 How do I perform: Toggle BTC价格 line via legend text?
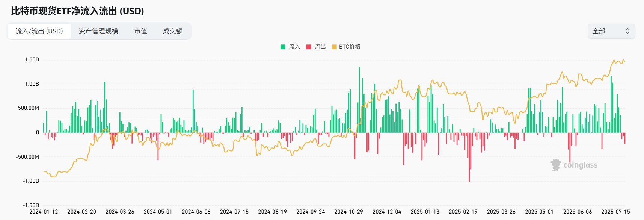[350, 47]
